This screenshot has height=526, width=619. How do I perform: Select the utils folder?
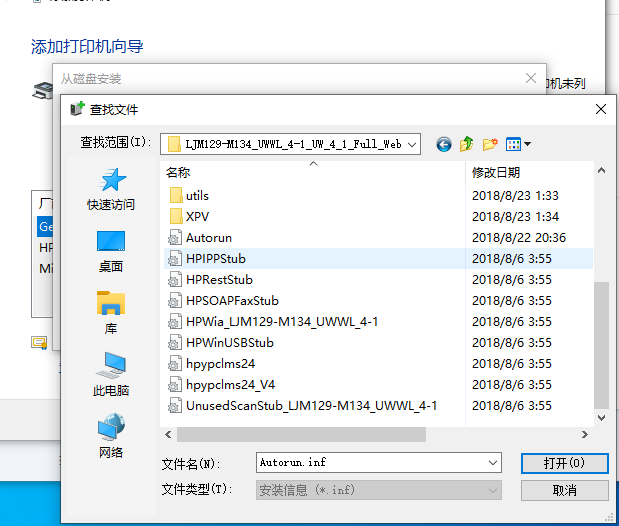(197, 195)
